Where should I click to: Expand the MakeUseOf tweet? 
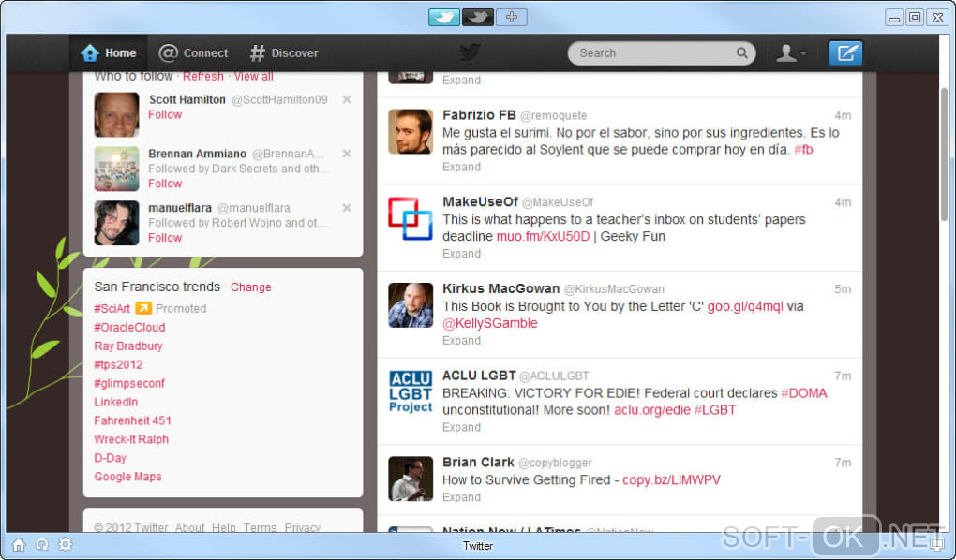461,254
